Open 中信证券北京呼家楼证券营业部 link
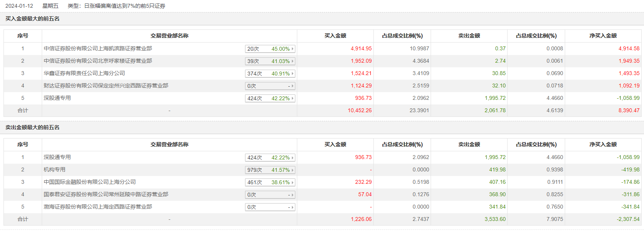The height and width of the screenshot is (231, 644). coord(98,61)
